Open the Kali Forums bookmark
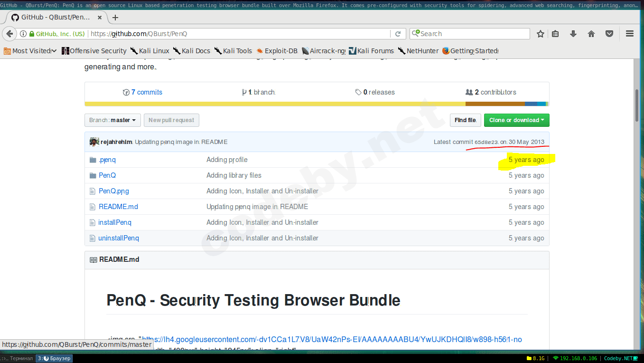 click(x=371, y=51)
